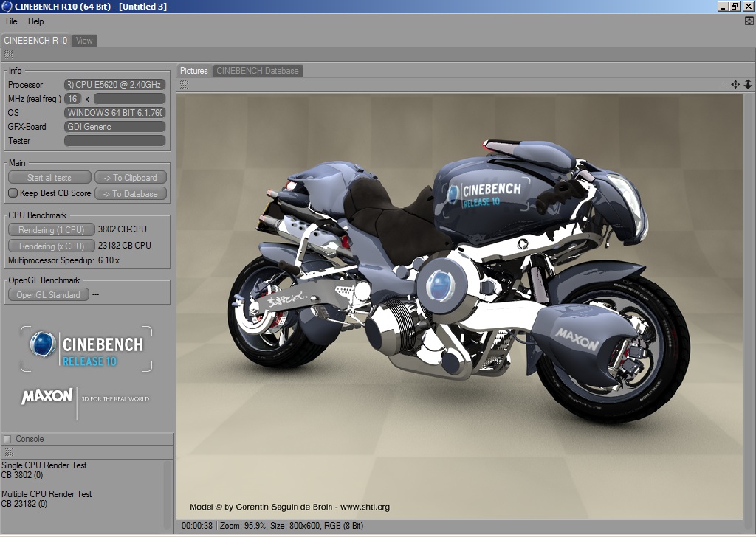
Task: Click the 23182 CB-CPU score text
Action: 124,246
